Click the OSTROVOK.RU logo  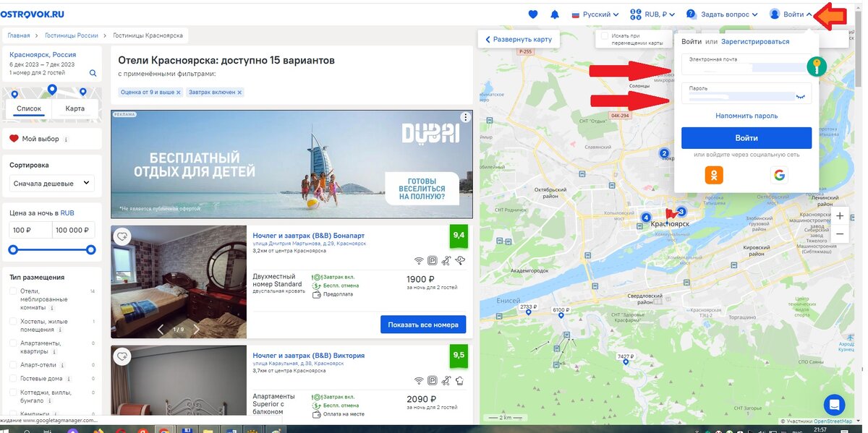33,14
